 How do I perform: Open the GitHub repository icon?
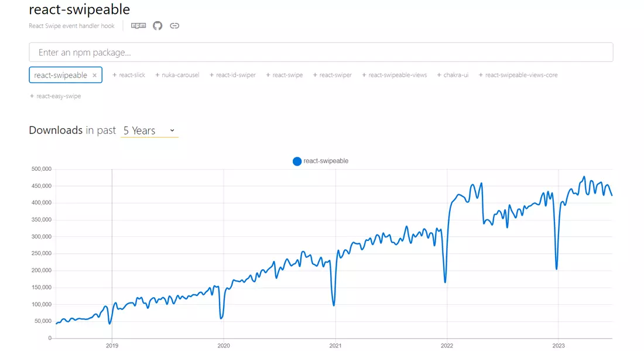tap(157, 26)
